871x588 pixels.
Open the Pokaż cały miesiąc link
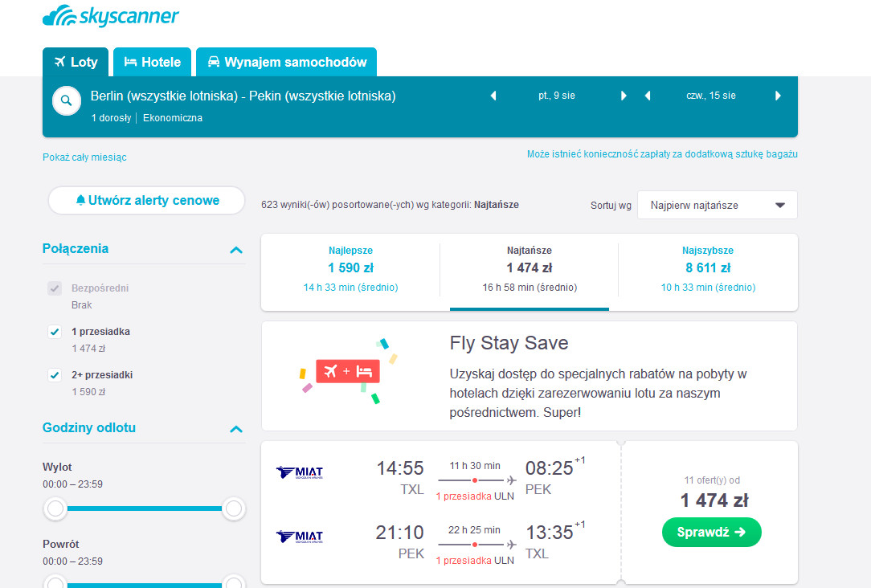tap(84, 157)
